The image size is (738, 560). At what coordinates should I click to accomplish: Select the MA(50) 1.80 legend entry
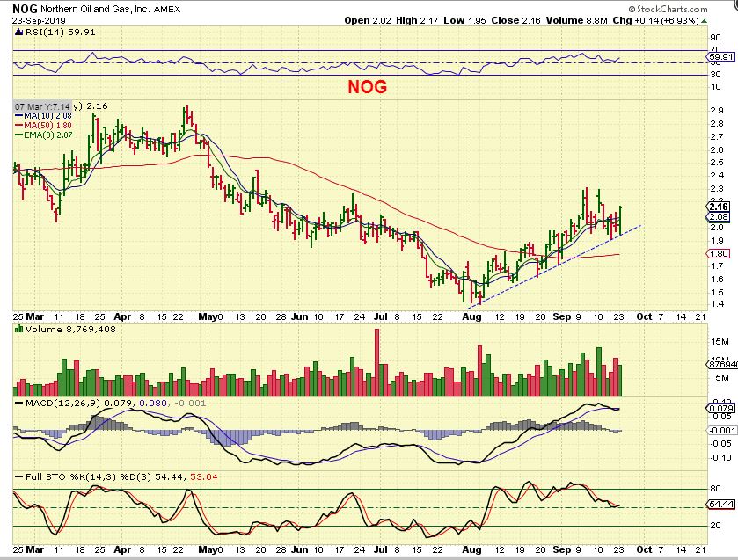coord(44,126)
